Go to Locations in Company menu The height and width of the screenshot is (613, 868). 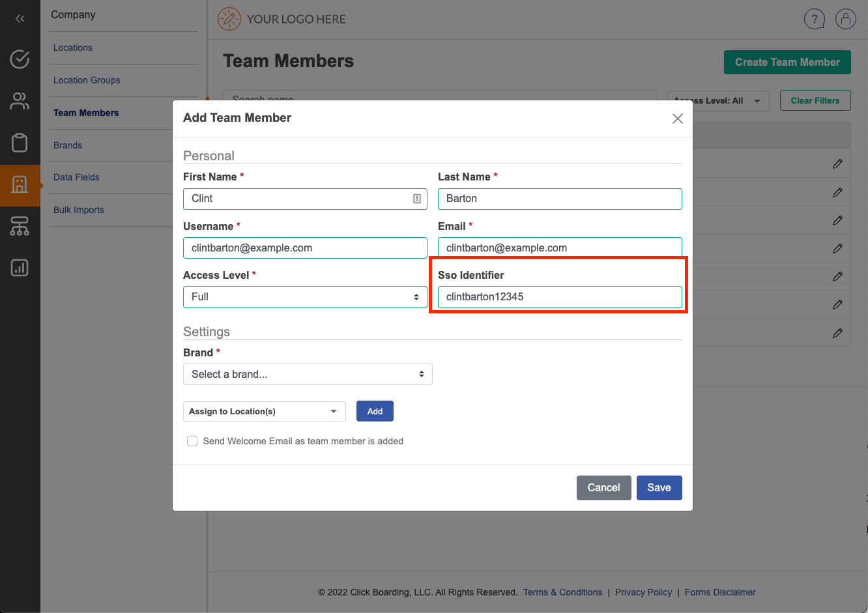coord(73,48)
